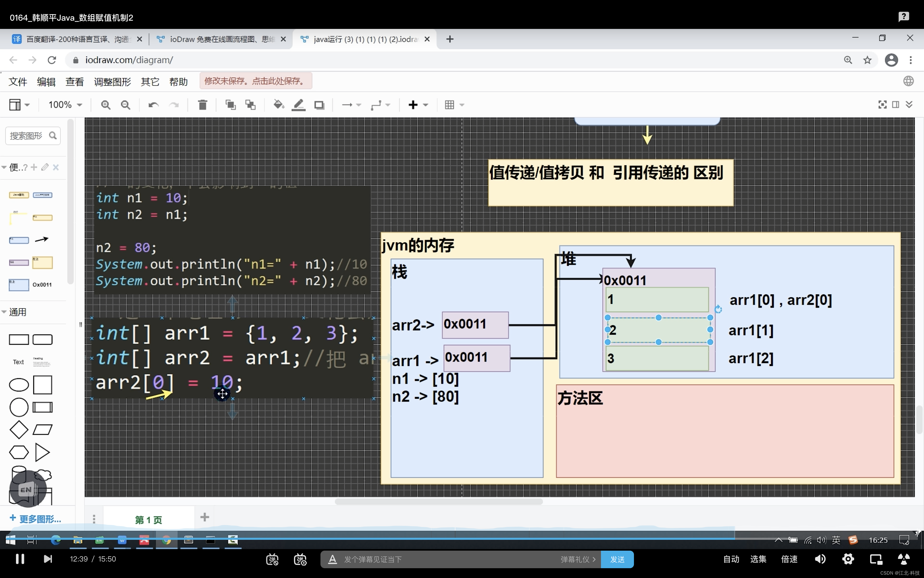Screen dimensions: 924x578
Task: Open the page options three-dot menu
Action: [x=94, y=519]
